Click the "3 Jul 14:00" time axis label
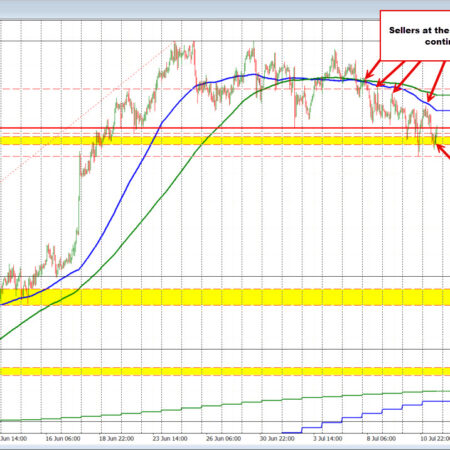This screenshot has width=450, height=450. (328, 438)
